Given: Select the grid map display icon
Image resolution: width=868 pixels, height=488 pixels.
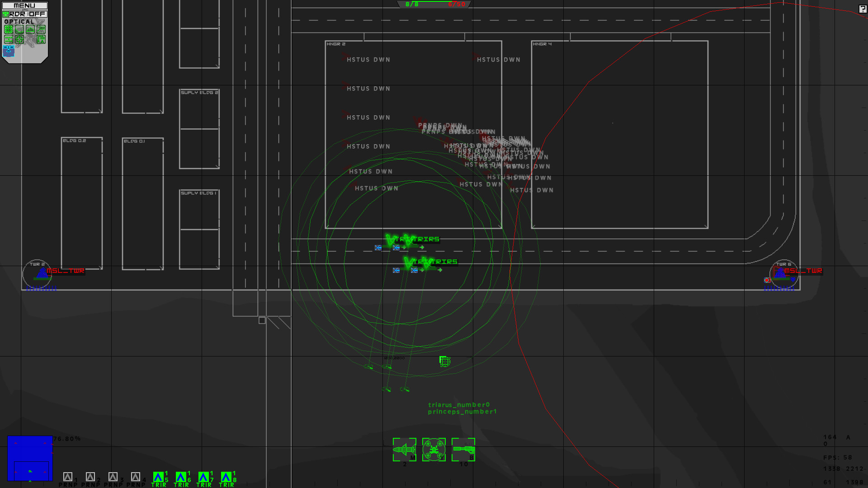Looking at the screenshot, I should coord(8,29).
